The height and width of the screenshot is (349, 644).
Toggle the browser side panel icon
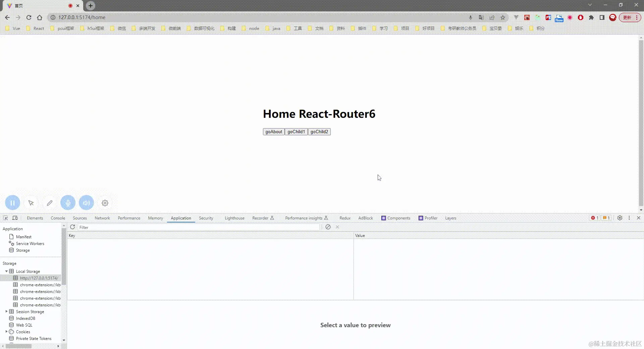click(602, 17)
